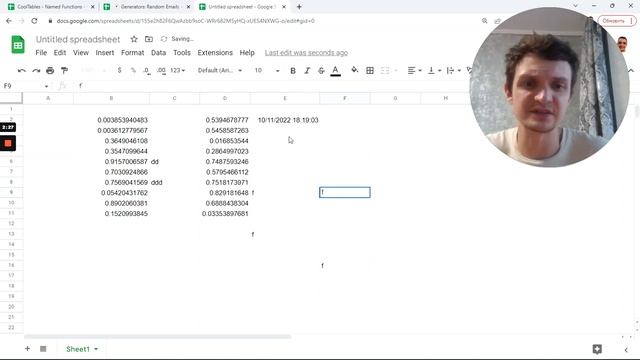Open the cell borders menu
The height and width of the screenshot is (360, 640).
[370, 71]
